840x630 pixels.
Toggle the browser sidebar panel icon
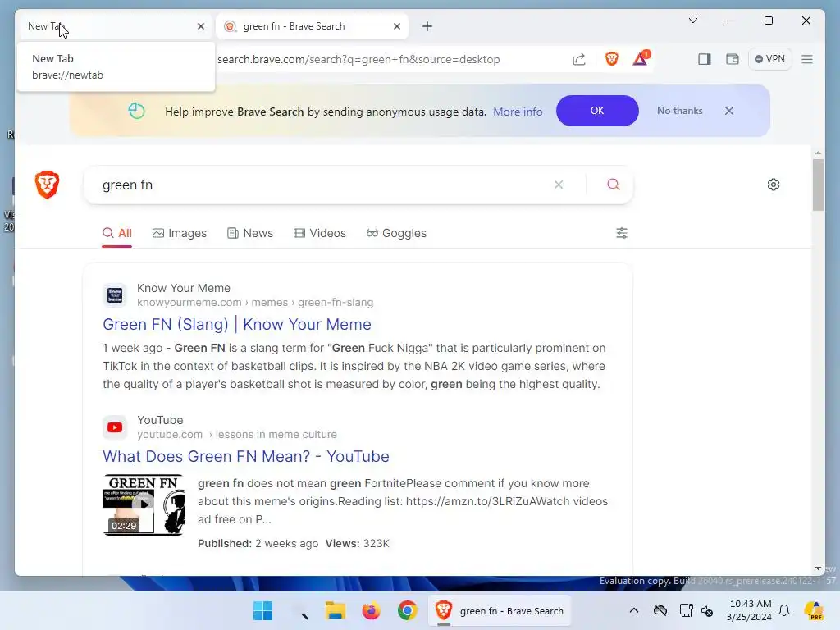705,59
